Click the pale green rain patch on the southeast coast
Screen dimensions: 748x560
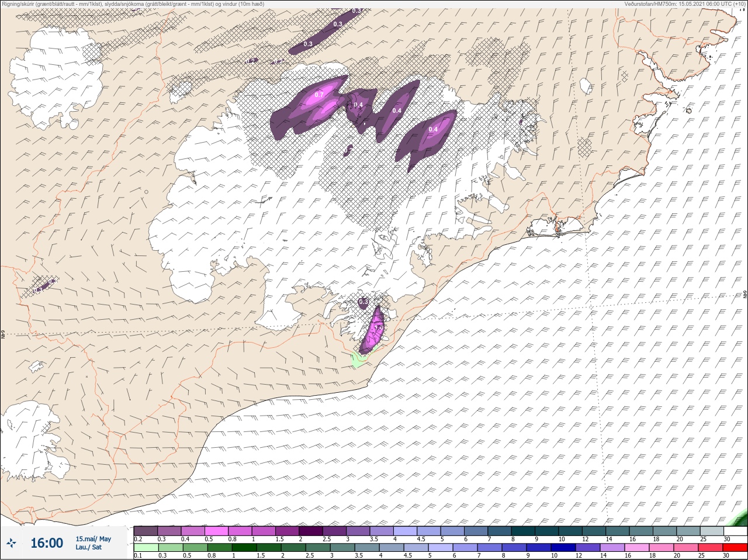click(x=358, y=360)
